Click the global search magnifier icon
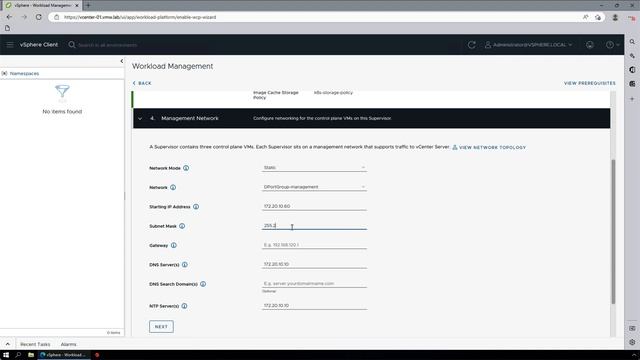640x360 pixels. (x=72, y=45)
